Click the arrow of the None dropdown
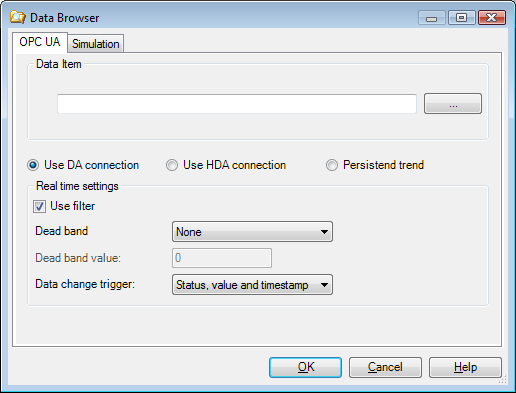 click(x=324, y=232)
